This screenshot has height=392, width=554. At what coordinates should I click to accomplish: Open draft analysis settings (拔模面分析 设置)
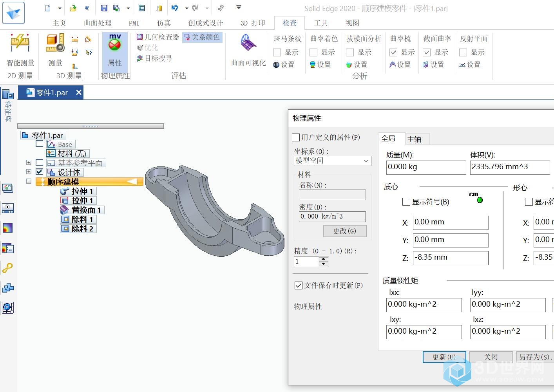357,65
